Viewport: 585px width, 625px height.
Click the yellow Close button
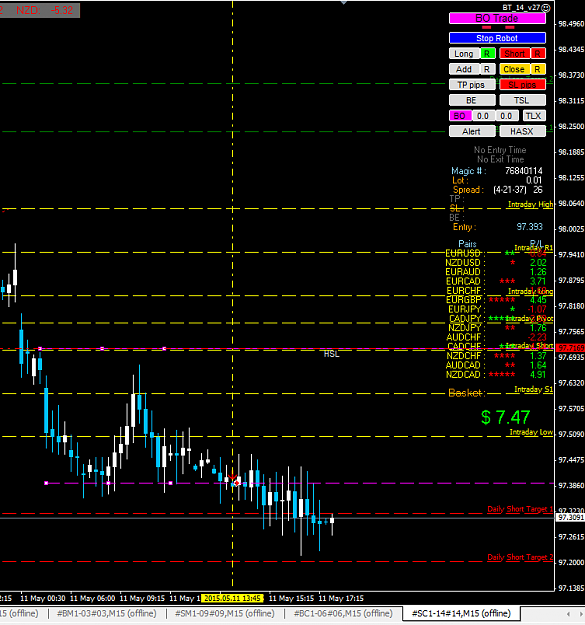coord(514,69)
